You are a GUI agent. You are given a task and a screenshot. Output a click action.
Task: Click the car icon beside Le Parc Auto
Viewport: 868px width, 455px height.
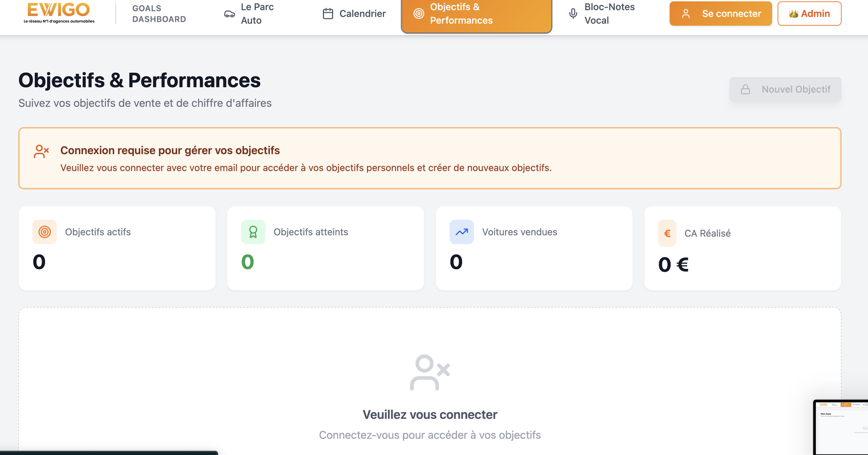pos(230,14)
